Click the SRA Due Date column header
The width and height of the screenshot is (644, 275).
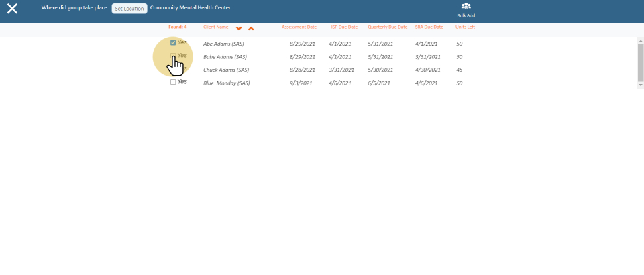point(429,27)
